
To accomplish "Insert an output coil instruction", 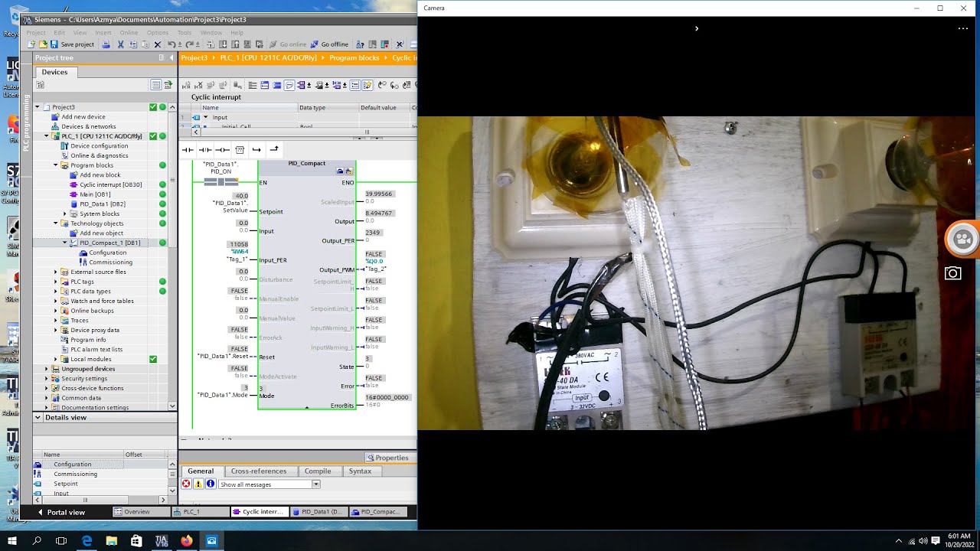I will coord(222,149).
